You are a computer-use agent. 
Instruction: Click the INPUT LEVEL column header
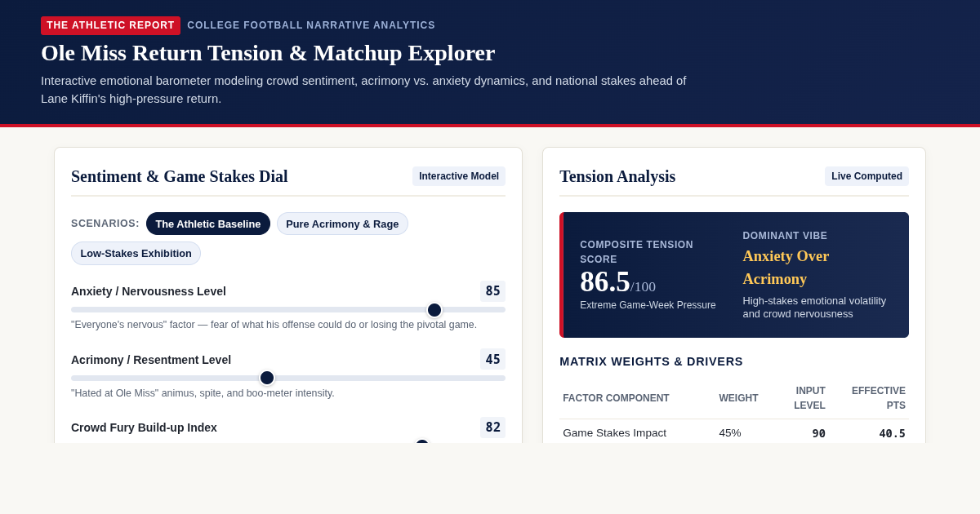[x=809, y=398]
